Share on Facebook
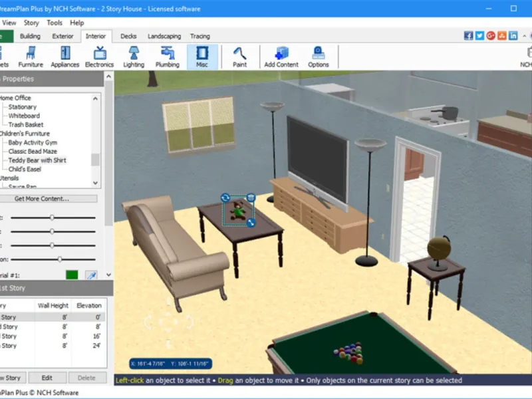The height and width of the screenshot is (399, 532). (x=468, y=36)
